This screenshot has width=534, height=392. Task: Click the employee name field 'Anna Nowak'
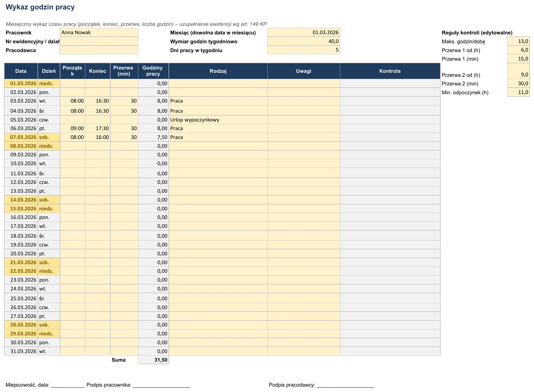pyautogui.click(x=99, y=32)
